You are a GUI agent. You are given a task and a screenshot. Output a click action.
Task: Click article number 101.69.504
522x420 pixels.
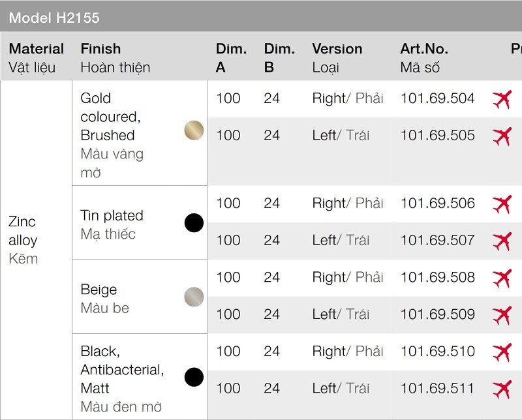point(437,98)
